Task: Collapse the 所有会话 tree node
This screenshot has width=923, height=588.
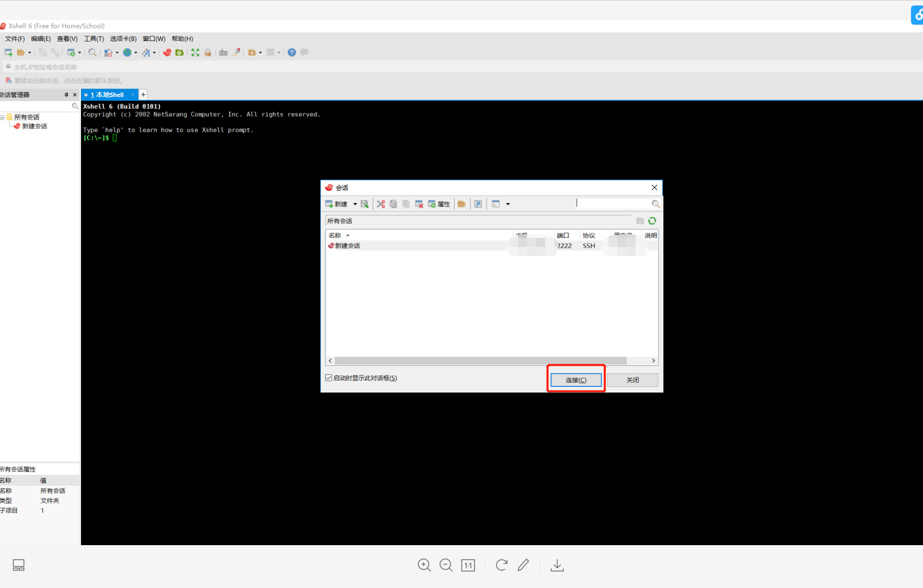Action: pyautogui.click(x=2, y=117)
